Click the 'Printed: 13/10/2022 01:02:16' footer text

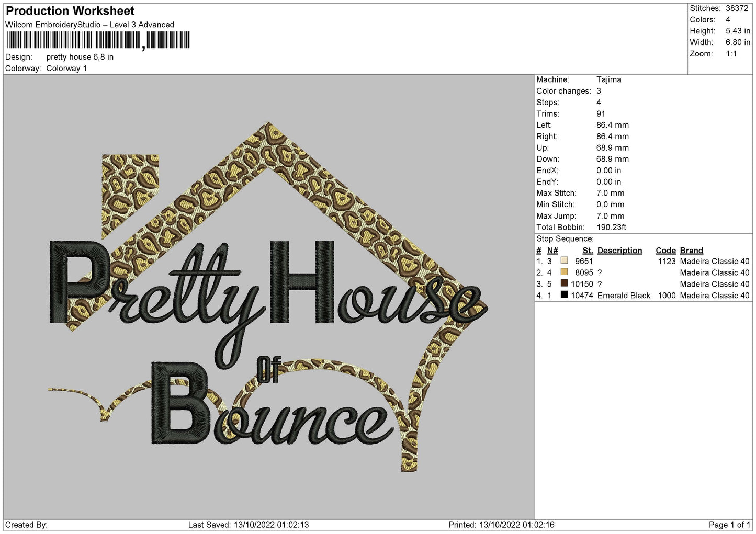[501, 525]
